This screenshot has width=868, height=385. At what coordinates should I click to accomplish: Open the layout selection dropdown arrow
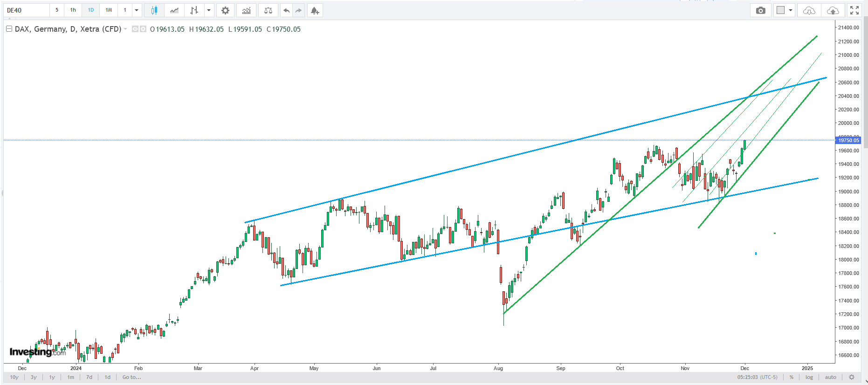point(791,10)
